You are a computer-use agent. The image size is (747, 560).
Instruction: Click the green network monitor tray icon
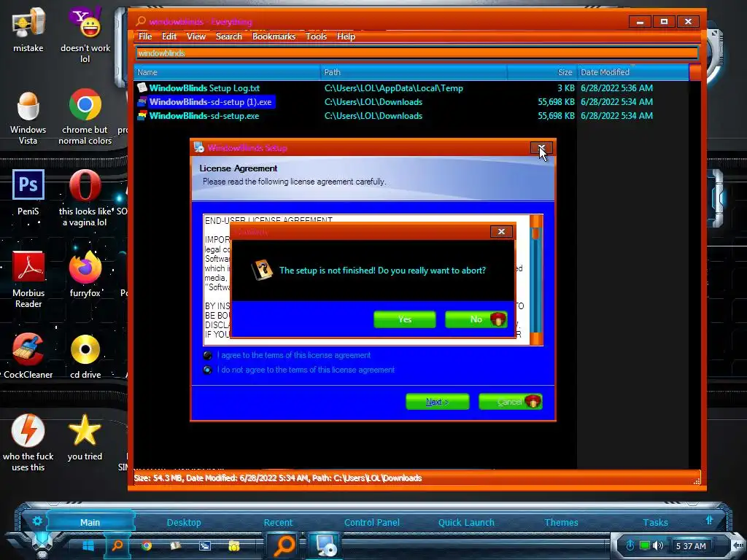coord(645,545)
